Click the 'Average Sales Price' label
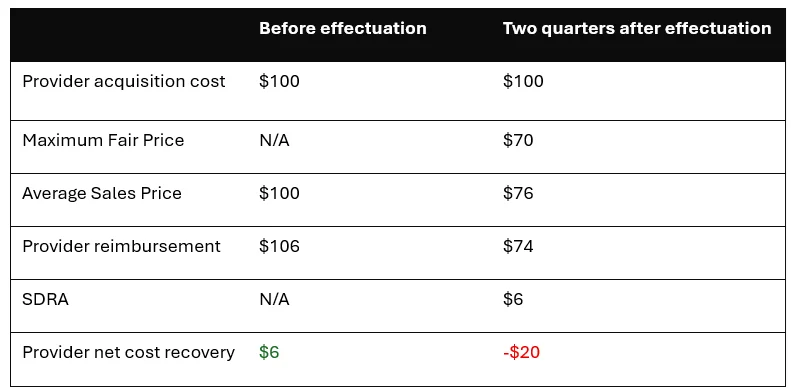This screenshot has height=389, width=791. [102, 193]
